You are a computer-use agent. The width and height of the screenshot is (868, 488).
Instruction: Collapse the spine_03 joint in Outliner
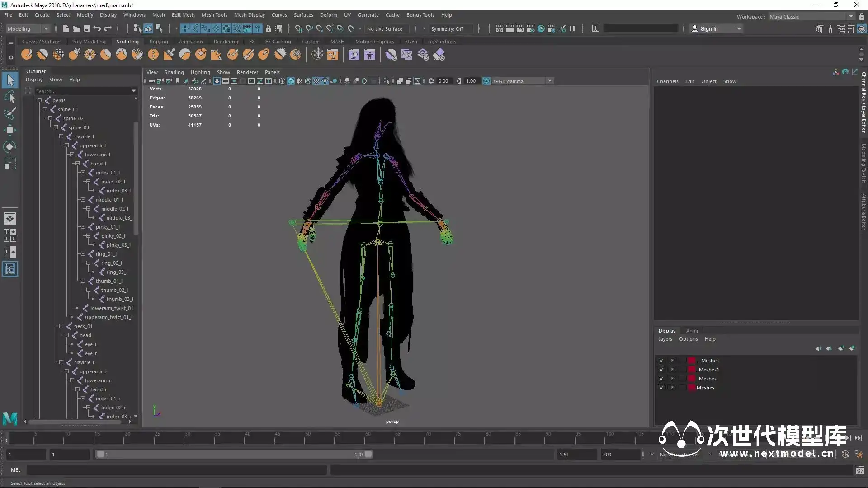56,127
